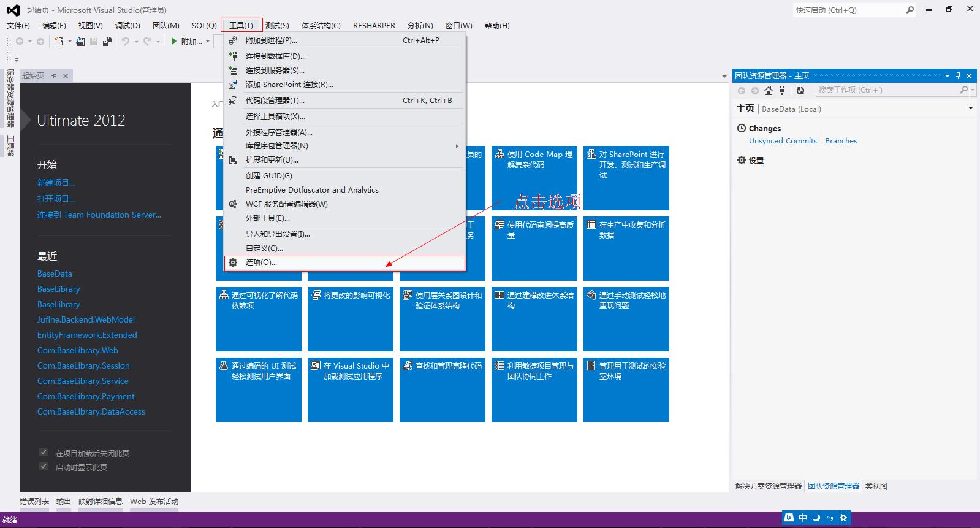Open recent project EntityFramework.Extended
Screen dimensions: 980x528
tap(87, 335)
